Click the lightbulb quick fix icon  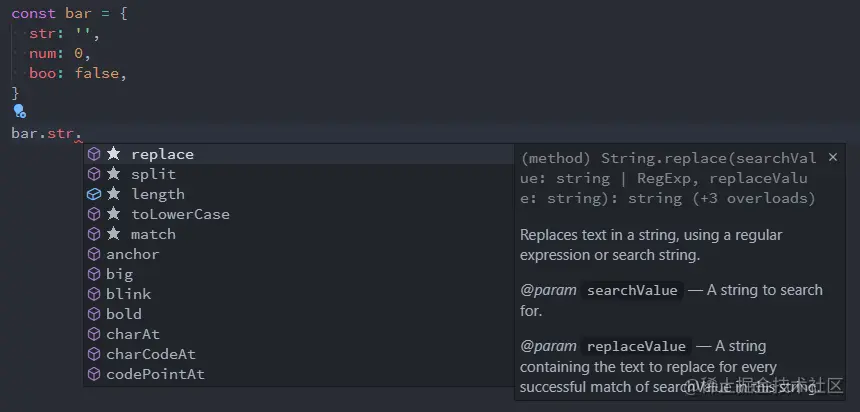coord(18,112)
